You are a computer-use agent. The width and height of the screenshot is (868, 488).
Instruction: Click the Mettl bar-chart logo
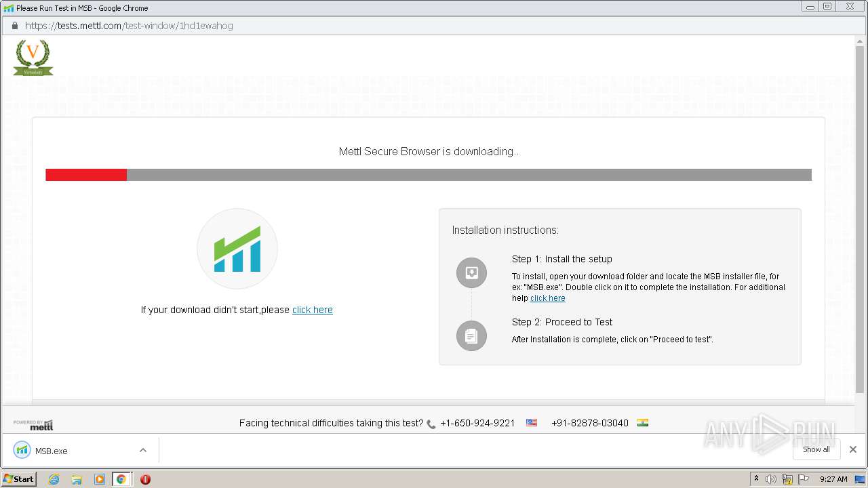pos(237,249)
